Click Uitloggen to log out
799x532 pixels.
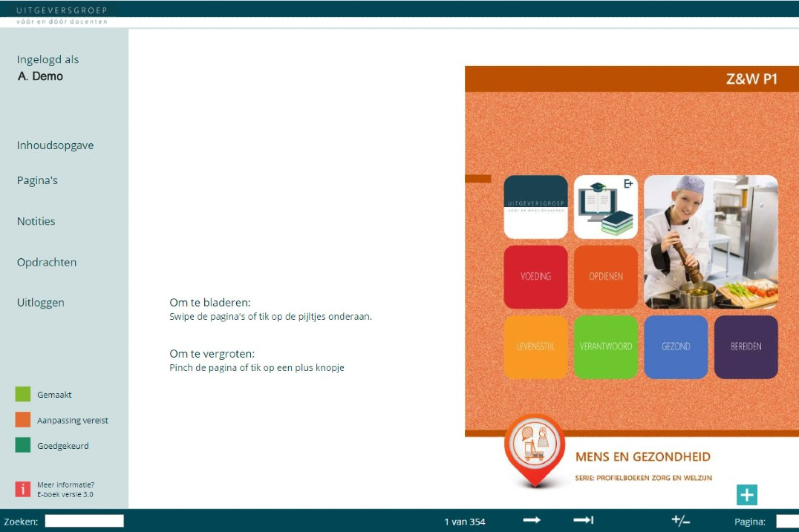[x=40, y=302]
